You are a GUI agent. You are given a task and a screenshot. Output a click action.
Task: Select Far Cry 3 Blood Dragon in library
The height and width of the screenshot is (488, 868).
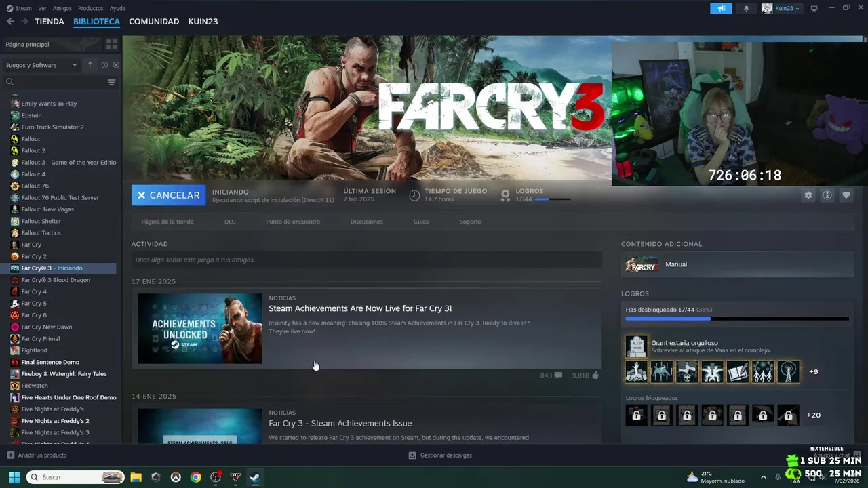click(56, 280)
